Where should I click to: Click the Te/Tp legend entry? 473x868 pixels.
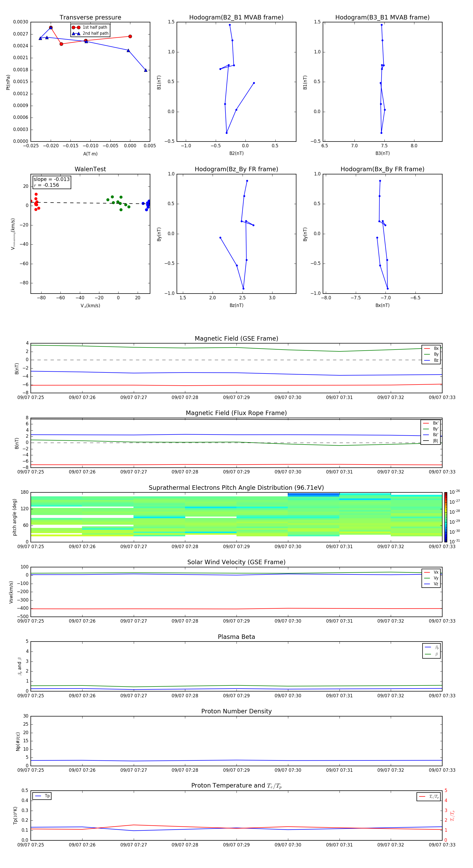[429, 796]
